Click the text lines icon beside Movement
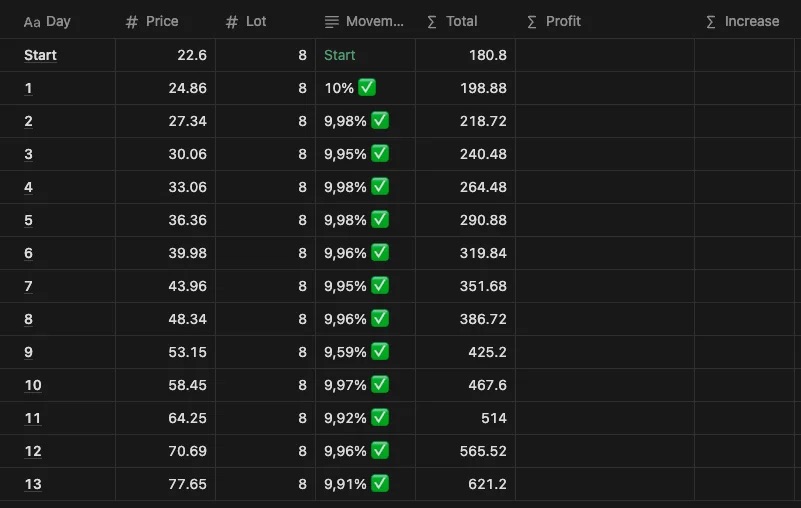The height and width of the screenshot is (508, 801). coord(332,22)
